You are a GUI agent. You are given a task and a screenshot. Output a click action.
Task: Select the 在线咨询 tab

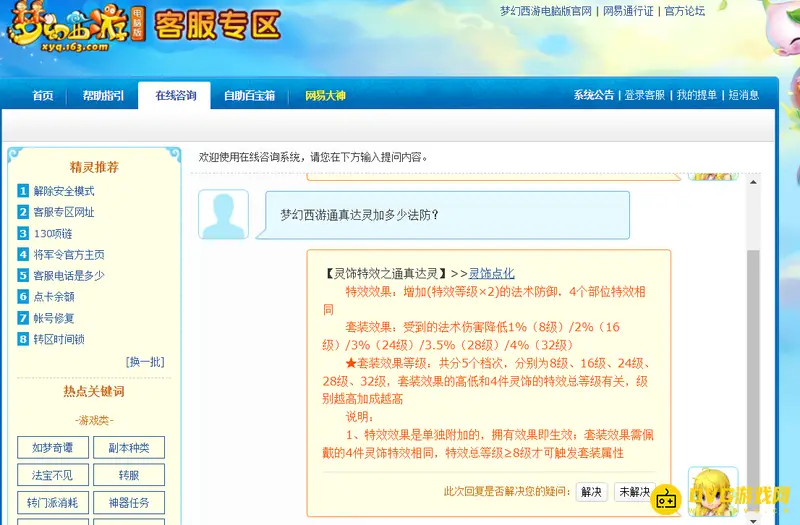175,95
